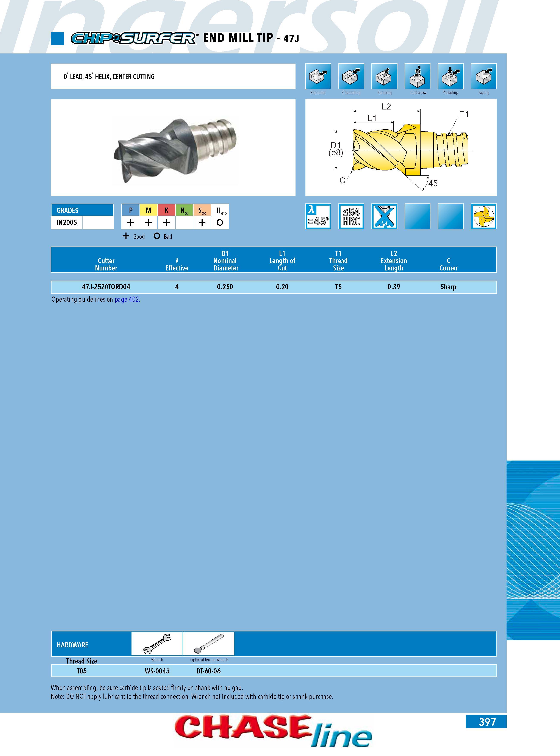
Task: Click the T05 thread size cell
Action: coord(82,671)
